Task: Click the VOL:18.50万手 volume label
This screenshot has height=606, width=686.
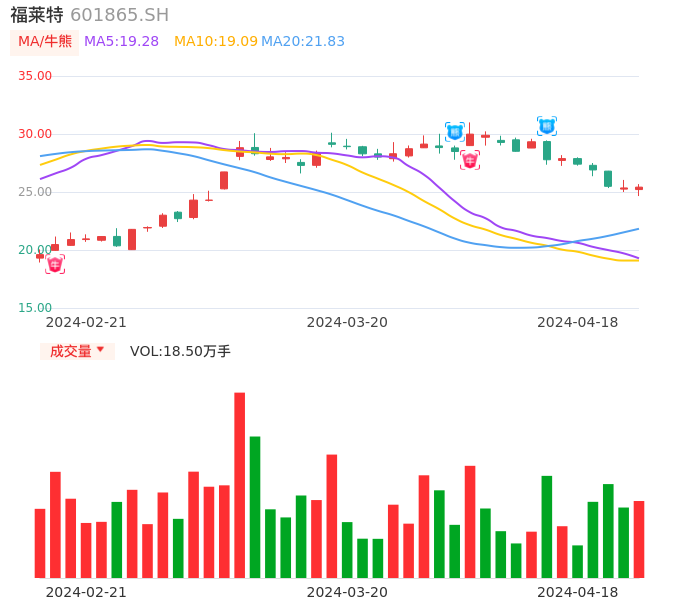Action: point(180,351)
